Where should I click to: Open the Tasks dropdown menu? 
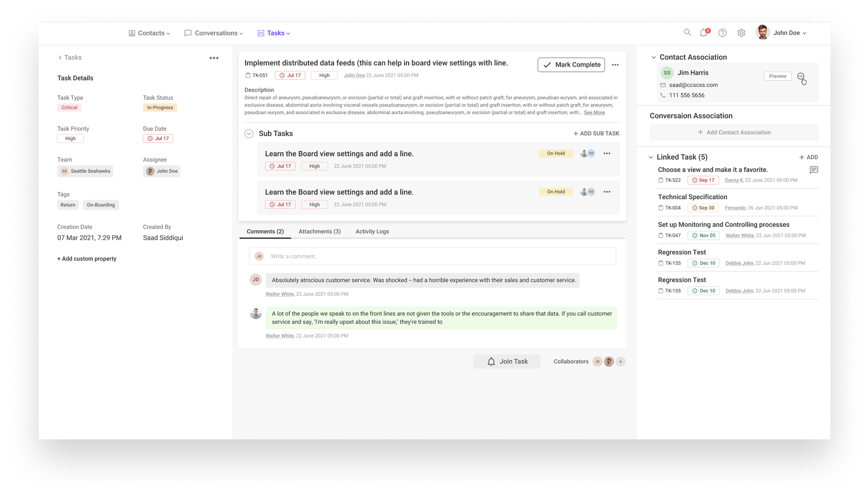(273, 33)
